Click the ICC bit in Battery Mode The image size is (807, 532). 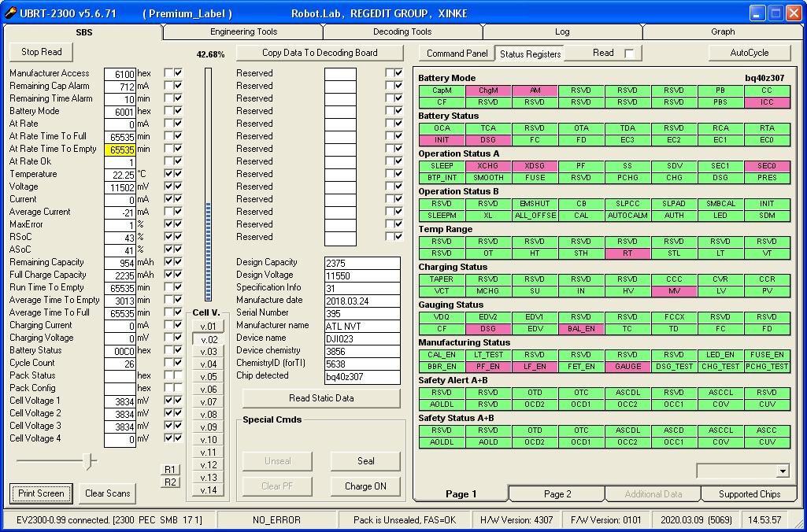pos(767,102)
